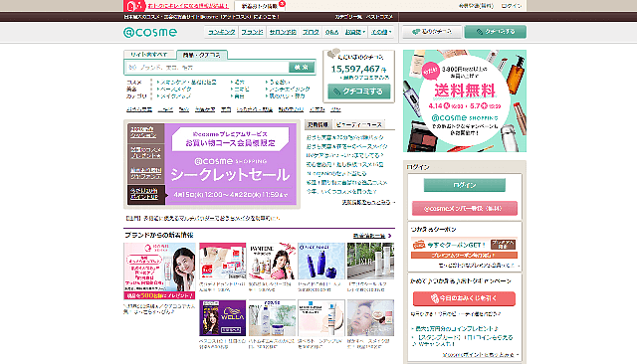
Task: Open the ブランド brand navigation item
Action: point(252,32)
